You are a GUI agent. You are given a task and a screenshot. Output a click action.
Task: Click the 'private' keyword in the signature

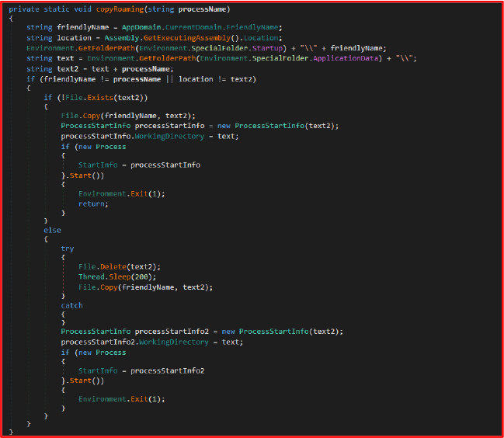(24, 9)
